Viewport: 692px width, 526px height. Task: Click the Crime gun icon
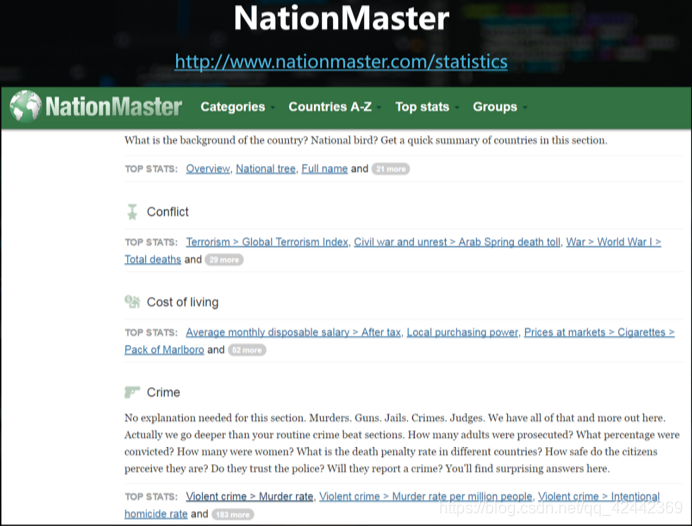(x=132, y=392)
